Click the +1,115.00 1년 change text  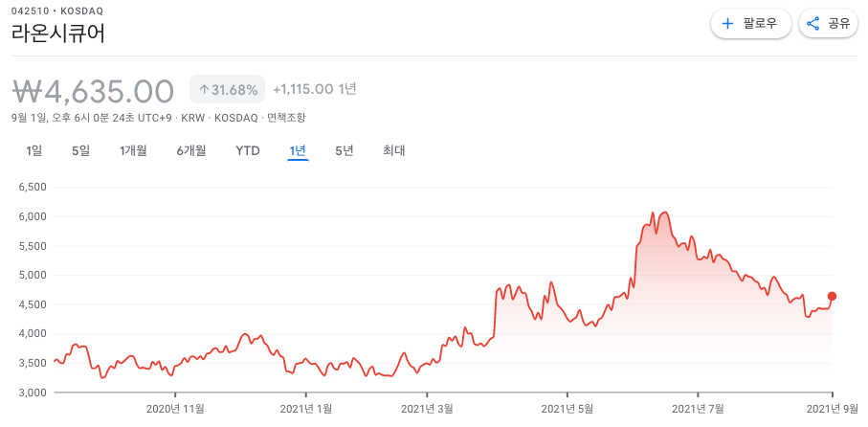click(315, 89)
